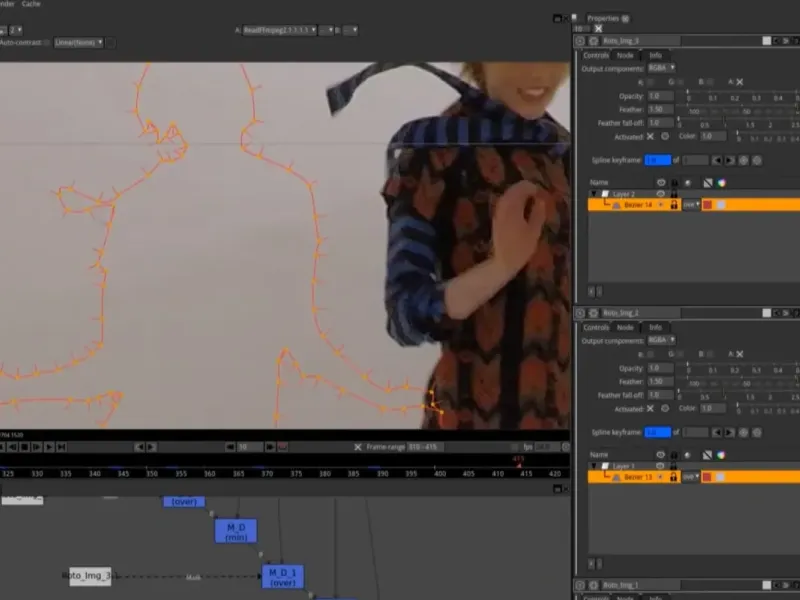This screenshot has width=800, height=600.
Task: Go to next spline keyframe in Roto_Img_3
Action: pos(730,160)
